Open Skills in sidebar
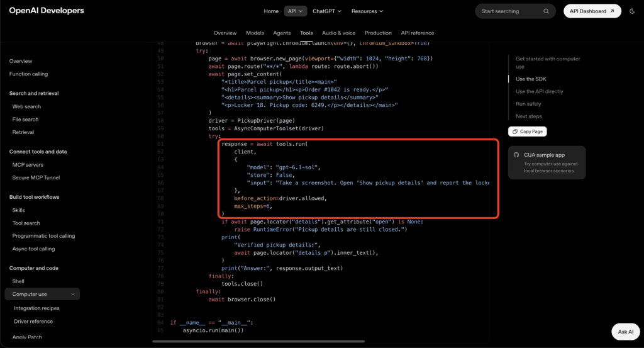The image size is (644, 348). [18, 210]
